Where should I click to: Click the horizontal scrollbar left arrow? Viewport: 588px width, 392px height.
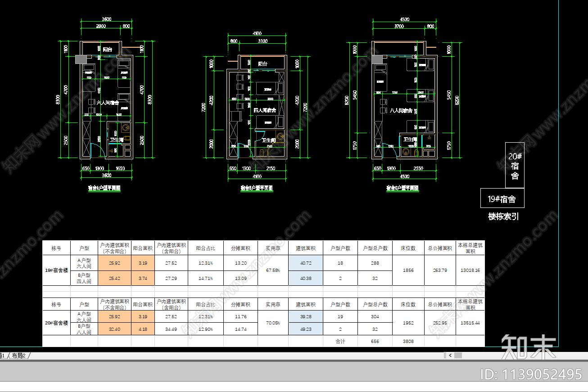click(449, 356)
